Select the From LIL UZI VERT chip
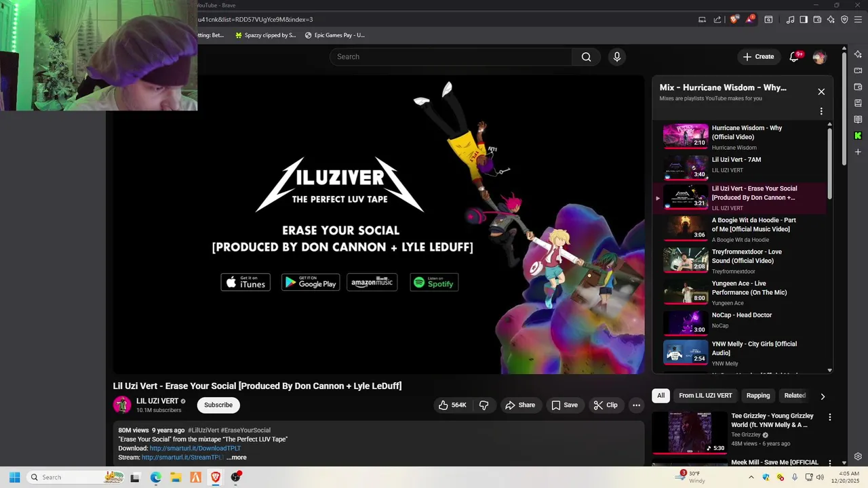868x488 pixels. 705,396
